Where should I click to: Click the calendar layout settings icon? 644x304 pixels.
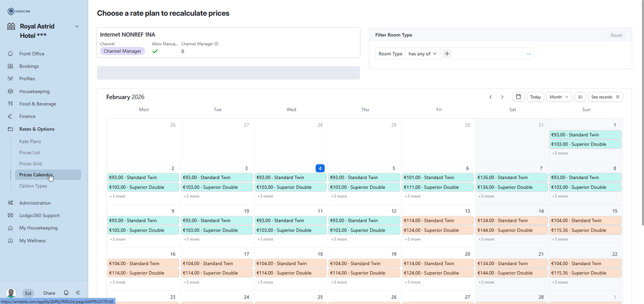click(580, 97)
